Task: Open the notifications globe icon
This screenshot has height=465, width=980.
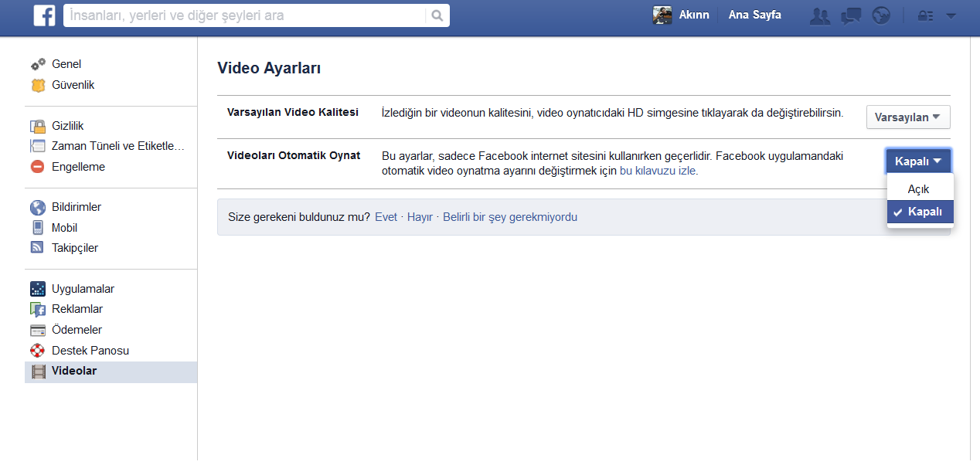Action: pos(881,15)
